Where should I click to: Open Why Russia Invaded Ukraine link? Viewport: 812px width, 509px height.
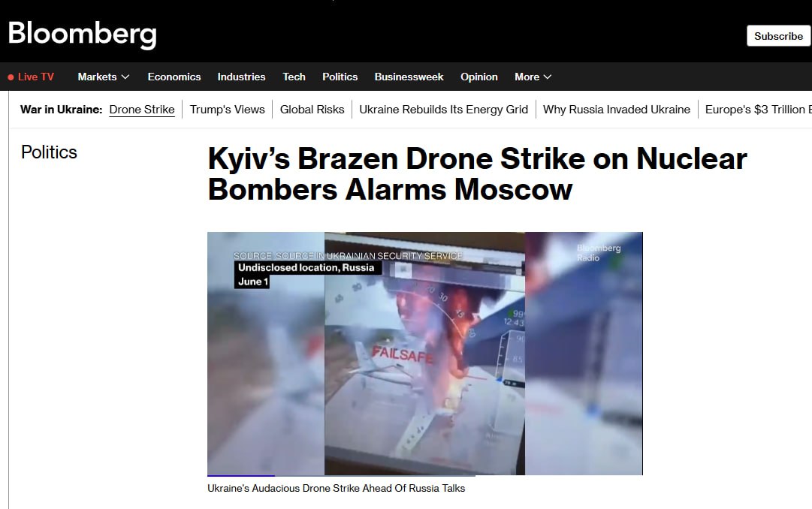617,110
